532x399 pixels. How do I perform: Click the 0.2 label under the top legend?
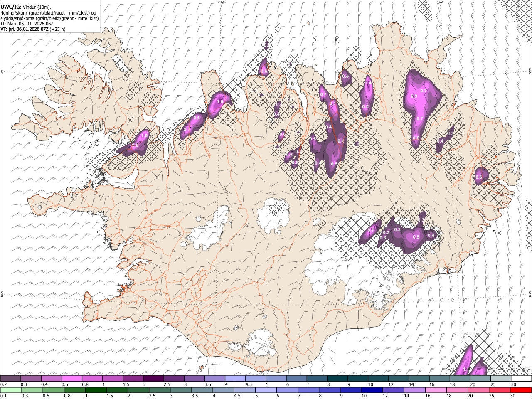point(3,384)
